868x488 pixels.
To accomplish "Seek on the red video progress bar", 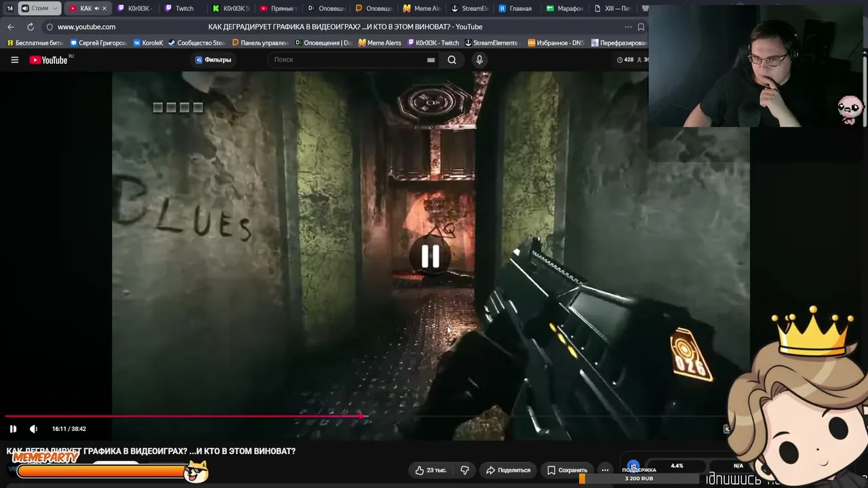I will pos(365,416).
